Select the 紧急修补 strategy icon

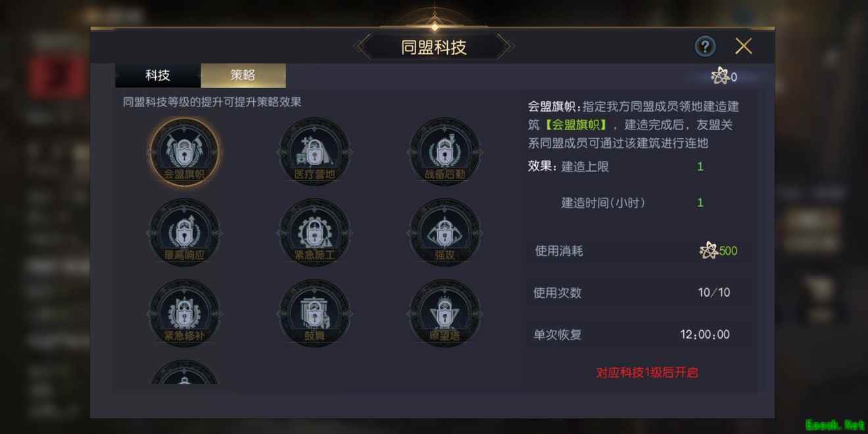coord(184,313)
